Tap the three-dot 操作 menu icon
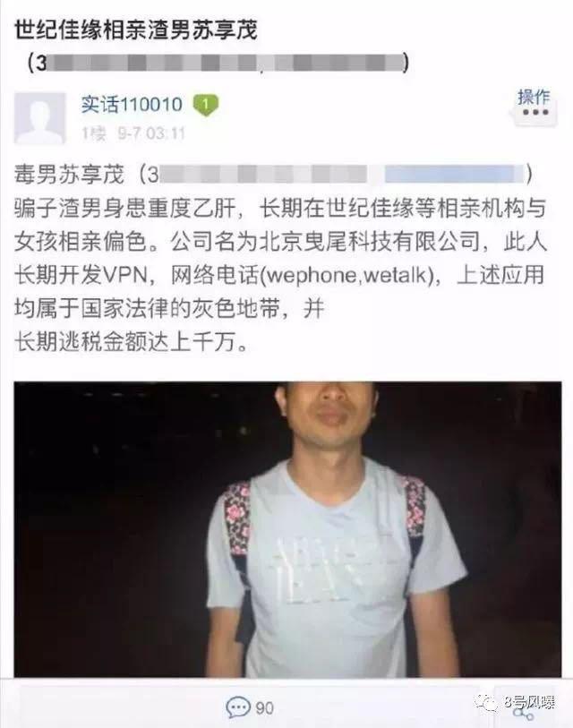573x728 pixels. (535, 112)
